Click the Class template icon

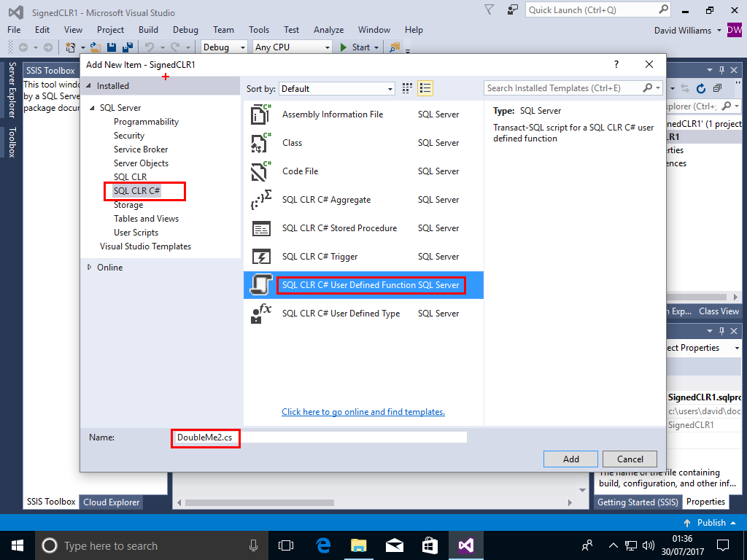261,143
